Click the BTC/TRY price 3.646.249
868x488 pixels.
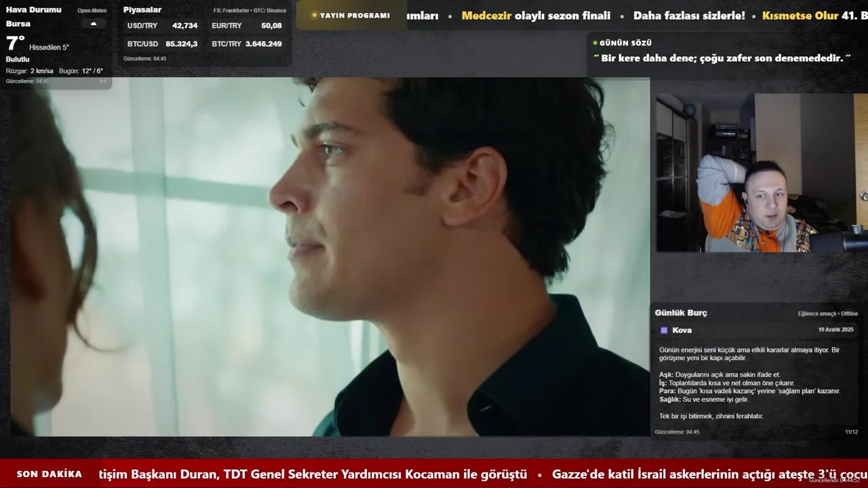click(x=263, y=43)
